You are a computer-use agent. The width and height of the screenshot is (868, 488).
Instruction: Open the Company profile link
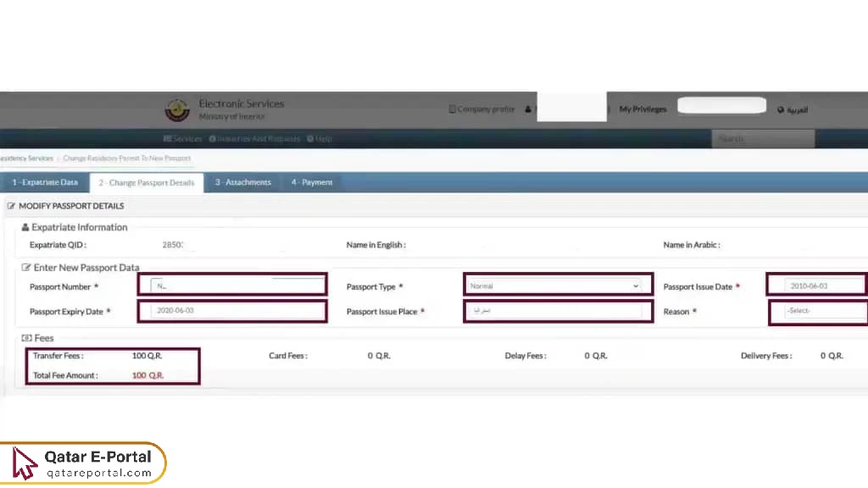click(x=481, y=109)
